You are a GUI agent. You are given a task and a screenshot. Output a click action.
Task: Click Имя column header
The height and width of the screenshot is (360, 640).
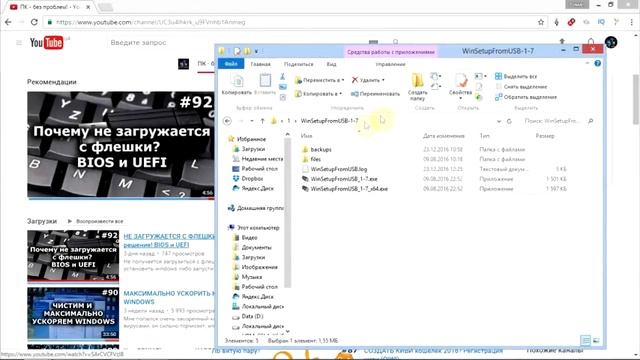click(x=307, y=136)
